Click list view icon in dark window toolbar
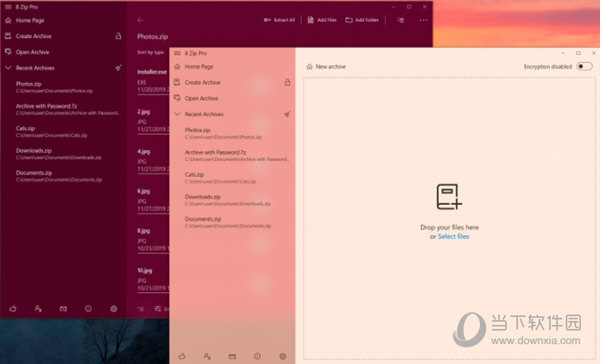 pos(401,20)
